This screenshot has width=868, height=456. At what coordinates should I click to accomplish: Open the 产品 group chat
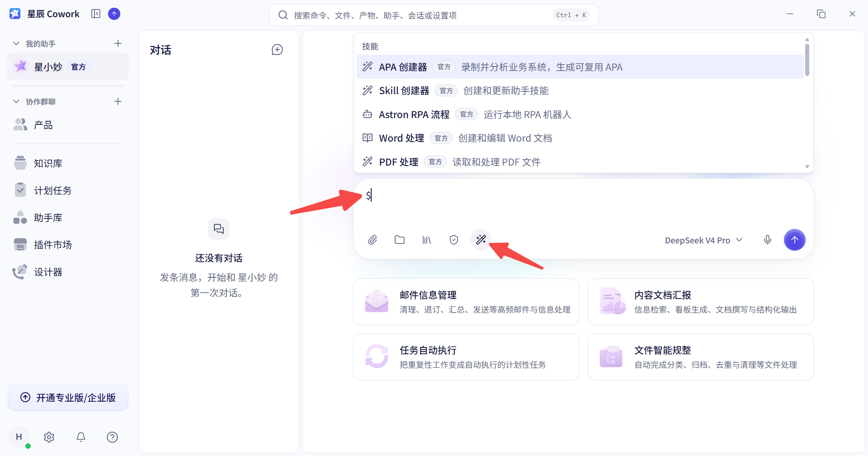68,125
